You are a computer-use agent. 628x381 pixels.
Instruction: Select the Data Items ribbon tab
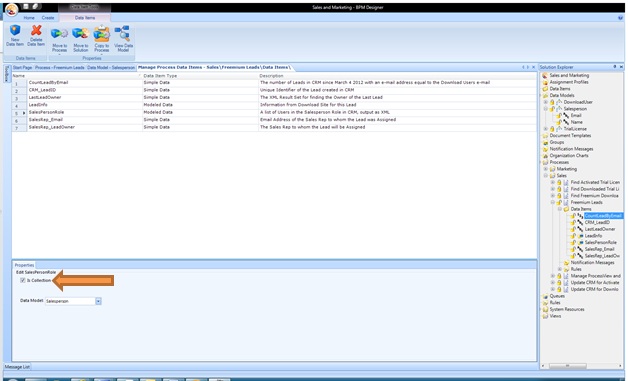pyautogui.click(x=85, y=18)
